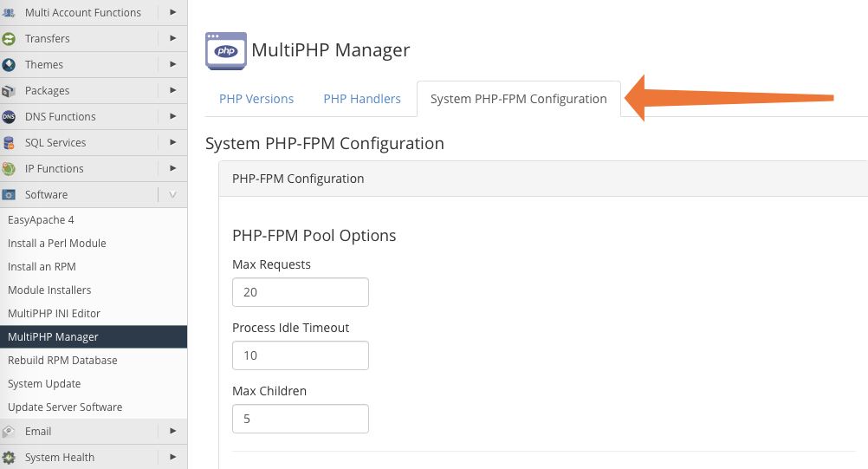Open the PHP Handlers tab
Viewport: 868px width, 469px height.
pos(362,99)
